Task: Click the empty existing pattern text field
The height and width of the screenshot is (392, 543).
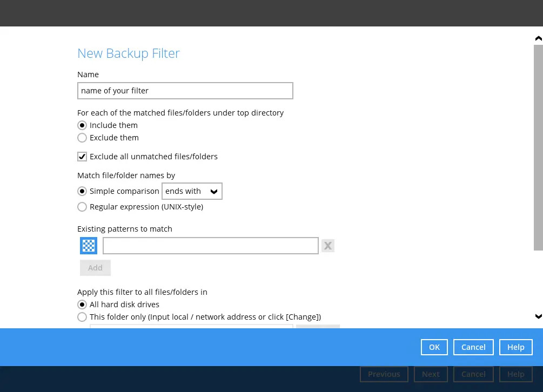Action: pyautogui.click(x=210, y=246)
